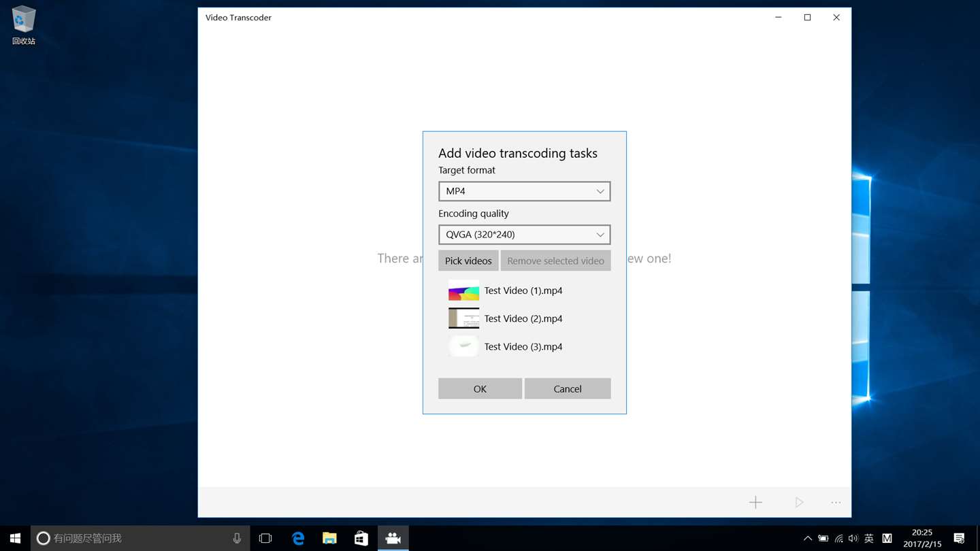The height and width of the screenshot is (551, 980).
Task: Open the Encoding quality QVGA dropdown
Action: pos(524,235)
